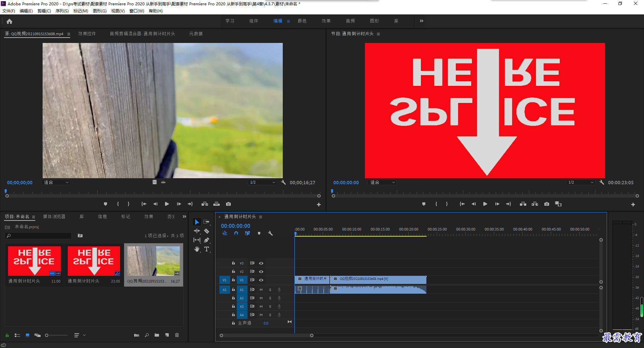Switch to 媒体浏览器 tab

pyautogui.click(x=54, y=216)
